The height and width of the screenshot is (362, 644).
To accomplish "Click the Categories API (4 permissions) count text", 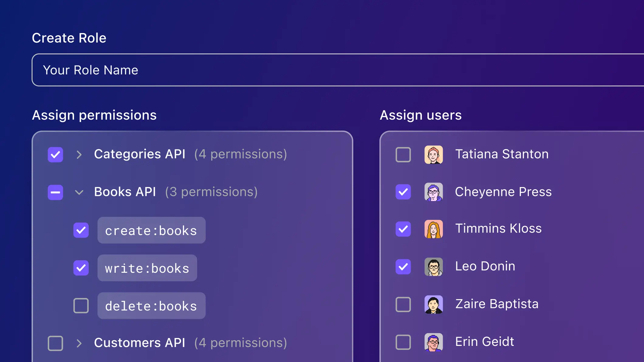I will click(241, 154).
